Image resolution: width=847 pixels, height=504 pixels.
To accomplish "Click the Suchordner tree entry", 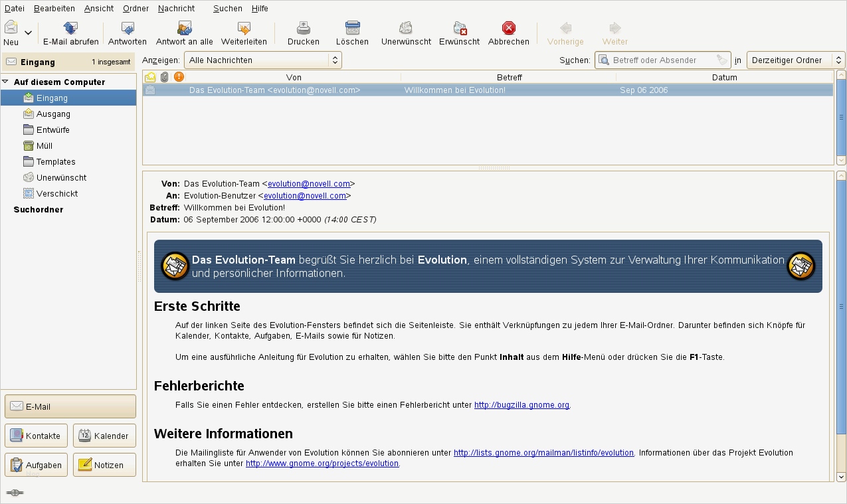I will 39,209.
